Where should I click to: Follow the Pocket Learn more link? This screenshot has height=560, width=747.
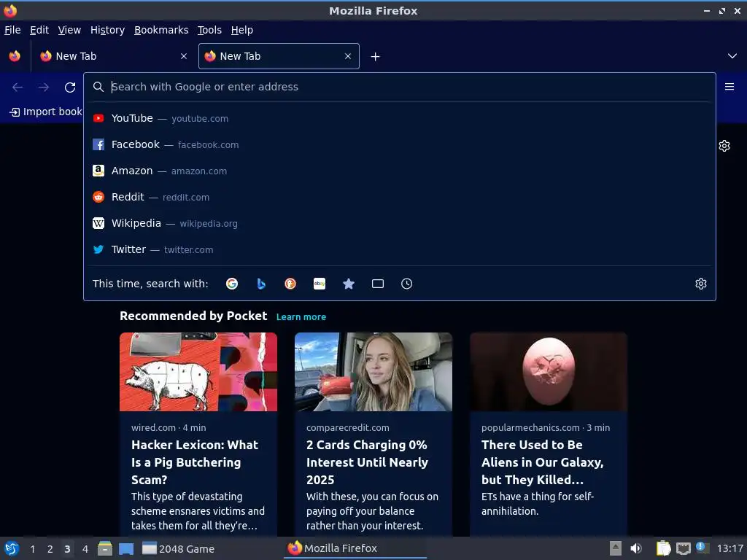301,317
